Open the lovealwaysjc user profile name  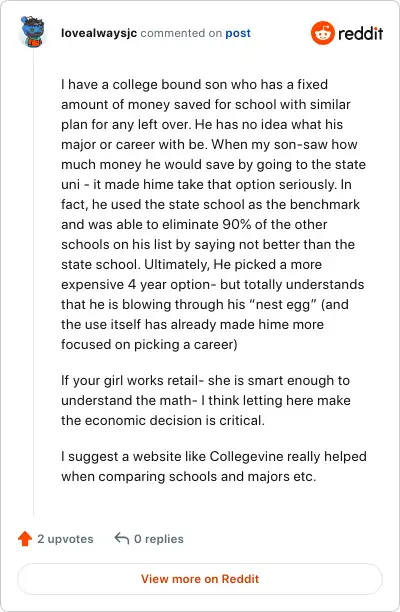pyautogui.click(x=99, y=33)
